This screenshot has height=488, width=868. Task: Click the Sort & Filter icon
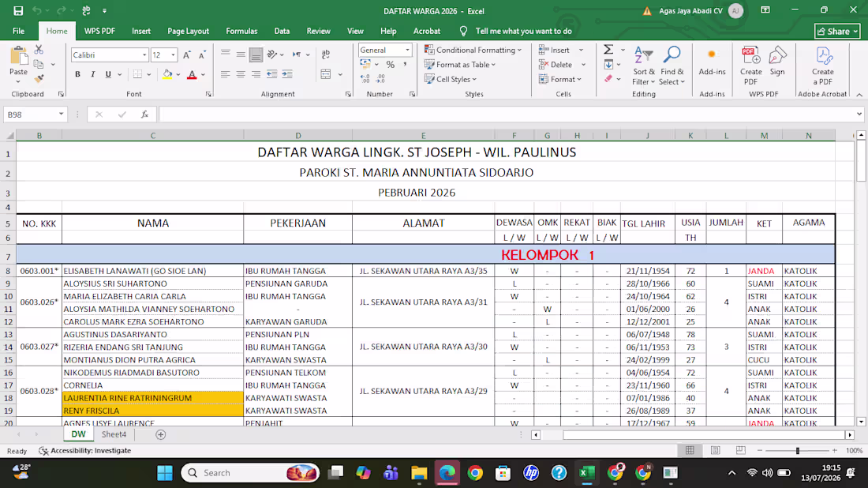click(643, 66)
